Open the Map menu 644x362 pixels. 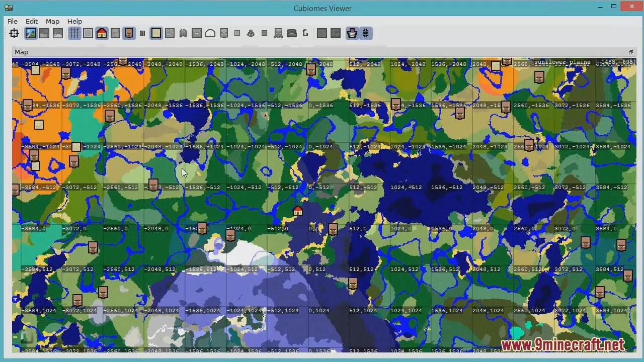[52, 21]
